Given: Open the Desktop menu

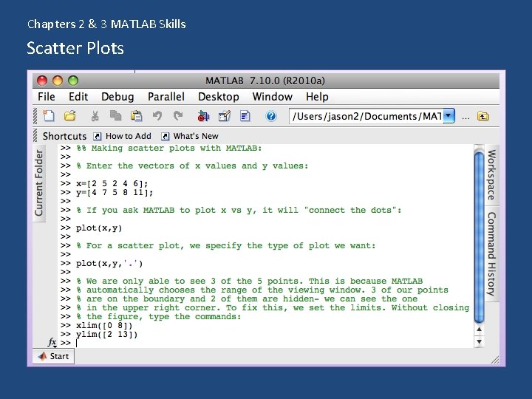Looking at the screenshot, I should pyautogui.click(x=219, y=97).
